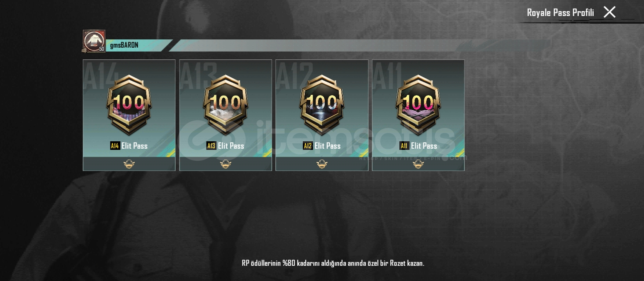Click the level 50 tag on avatar
This screenshot has height=281, width=644.
click(101, 49)
